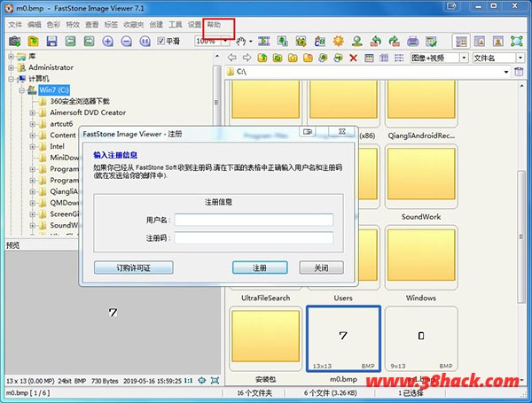Click the 订购许可证 order license button

click(x=133, y=267)
